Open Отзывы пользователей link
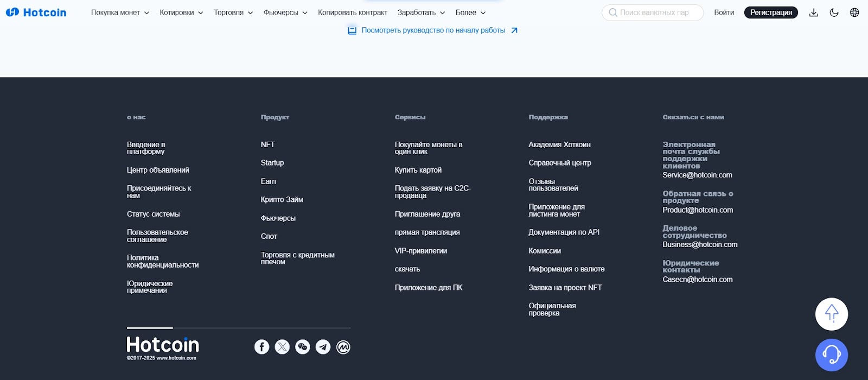The image size is (868, 380). point(553,185)
